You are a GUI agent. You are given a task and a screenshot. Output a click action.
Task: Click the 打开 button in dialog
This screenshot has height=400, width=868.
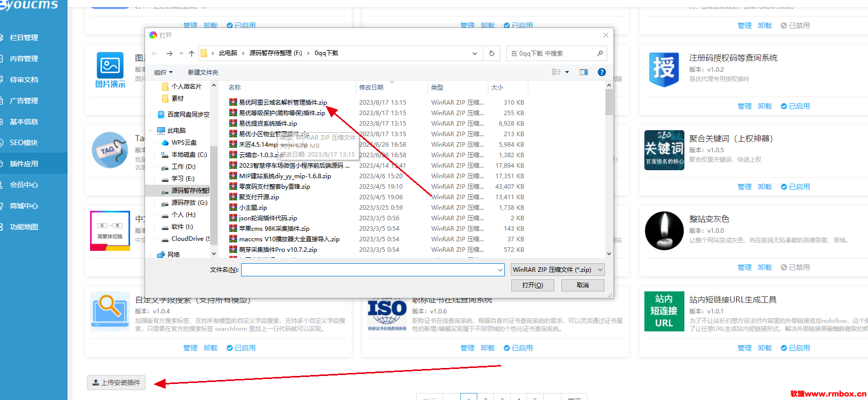pyautogui.click(x=532, y=285)
